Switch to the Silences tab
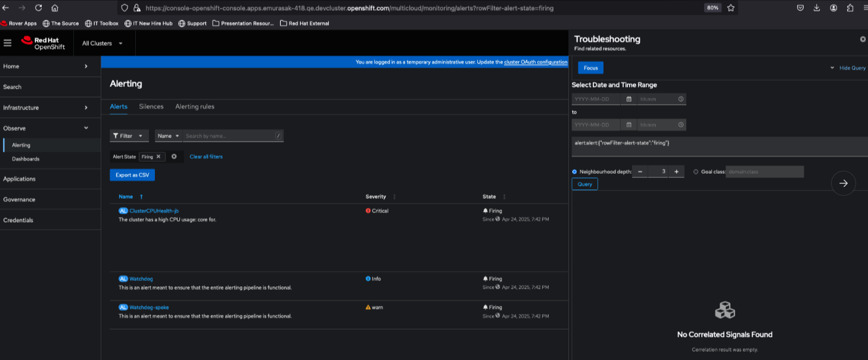This screenshot has width=868, height=360. pyautogui.click(x=151, y=107)
